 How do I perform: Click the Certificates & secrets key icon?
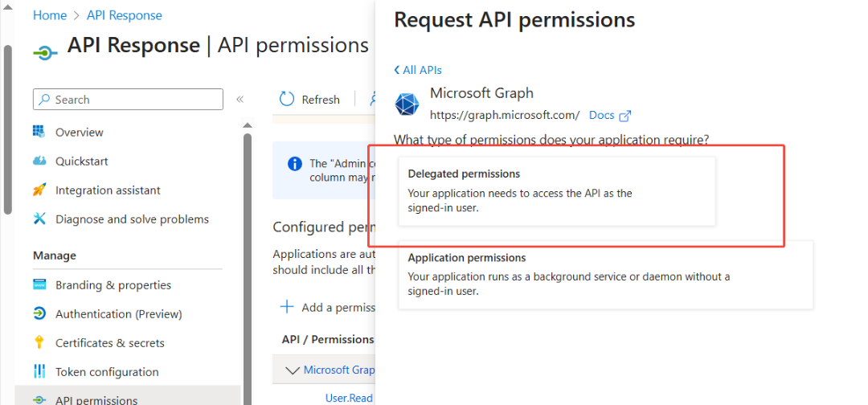[39, 343]
